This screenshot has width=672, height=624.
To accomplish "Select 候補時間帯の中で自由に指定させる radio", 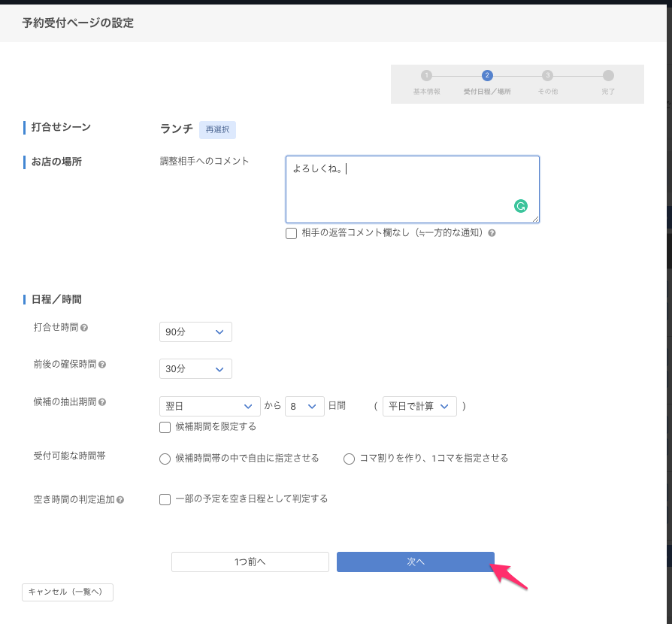I will [x=165, y=459].
